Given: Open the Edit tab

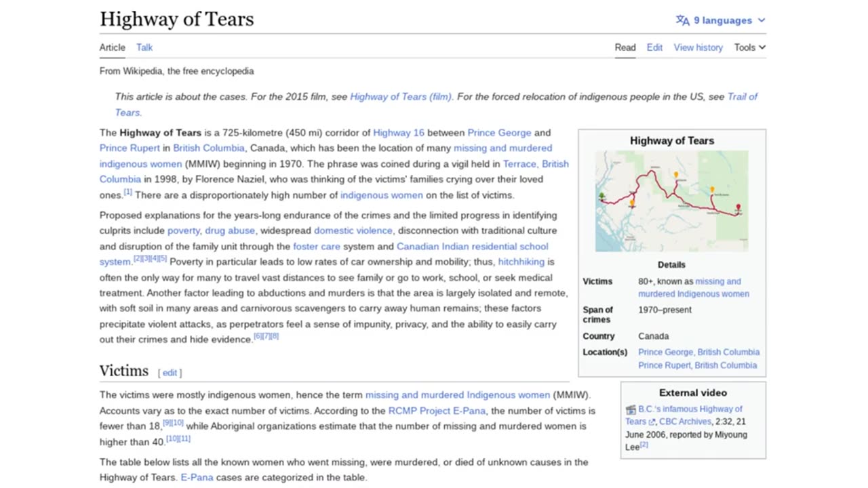Looking at the screenshot, I should [x=654, y=47].
